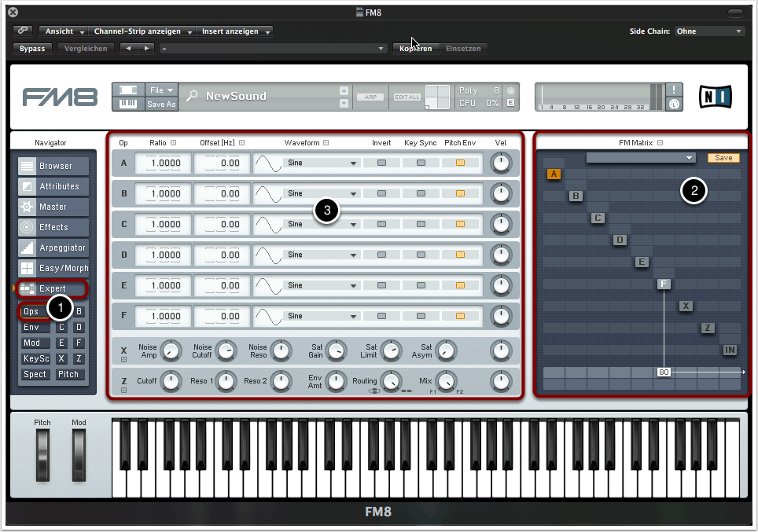The height and width of the screenshot is (532, 758).
Task: Open the Ansicht menu
Action: [65, 31]
